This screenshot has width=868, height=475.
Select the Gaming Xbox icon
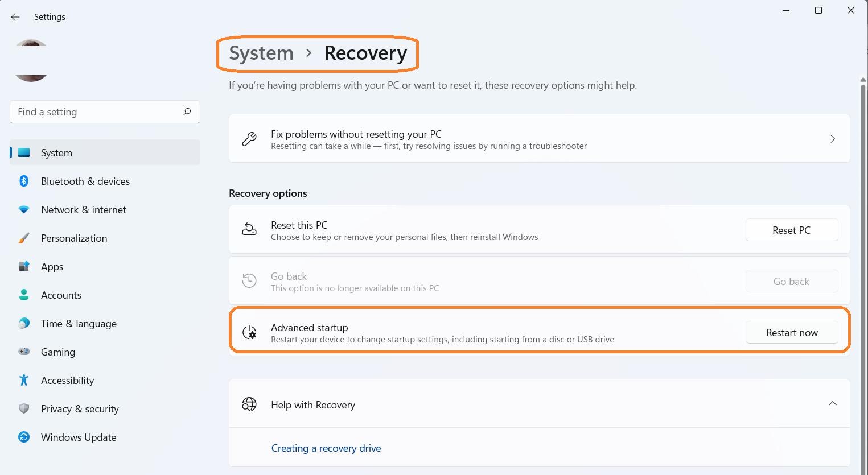(x=24, y=352)
